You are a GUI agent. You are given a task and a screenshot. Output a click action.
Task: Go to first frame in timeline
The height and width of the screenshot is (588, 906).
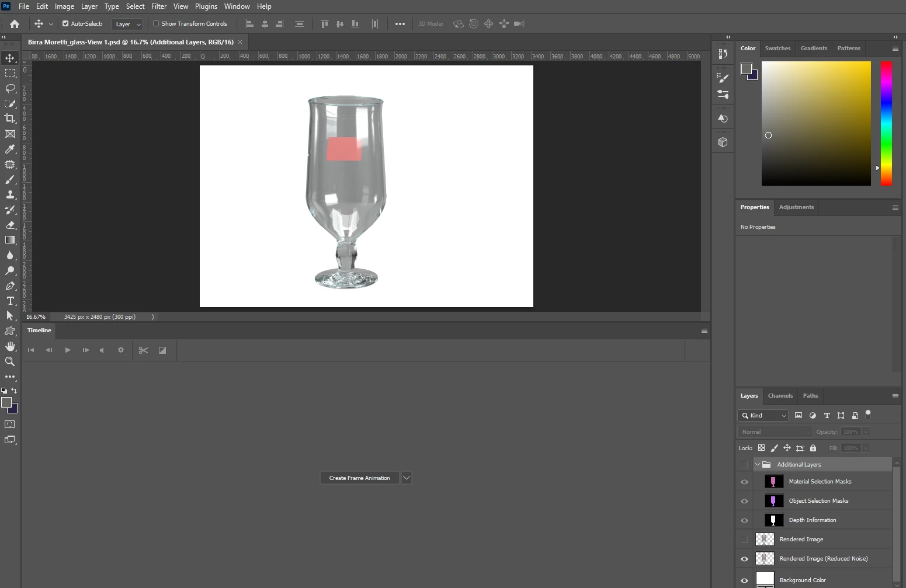coord(31,350)
